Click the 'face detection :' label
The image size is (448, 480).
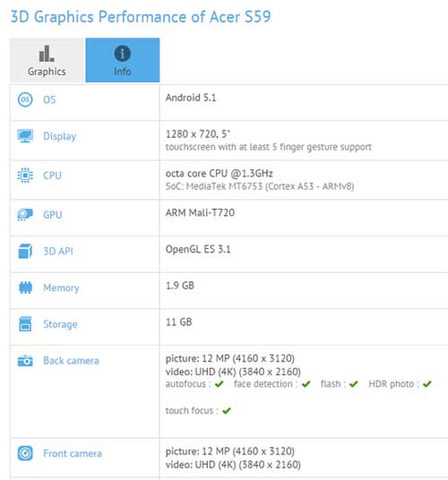coord(266,384)
